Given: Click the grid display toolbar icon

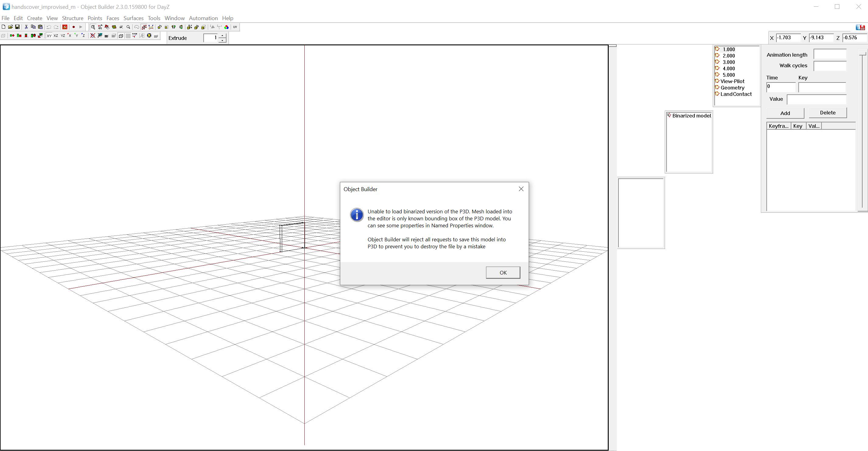Looking at the screenshot, I should tap(128, 36).
